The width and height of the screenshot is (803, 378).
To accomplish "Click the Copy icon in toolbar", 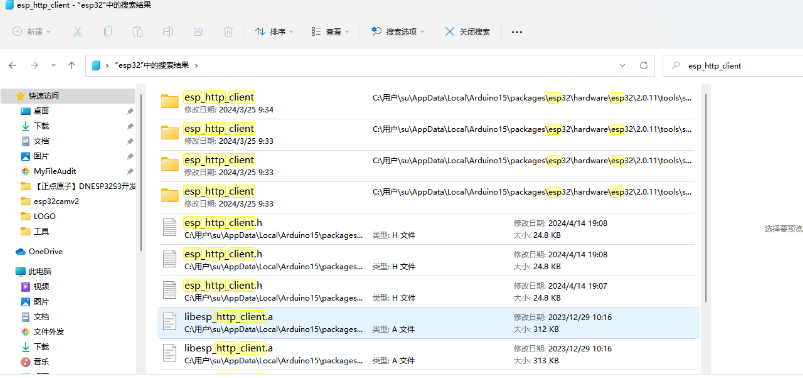I will click(x=108, y=32).
